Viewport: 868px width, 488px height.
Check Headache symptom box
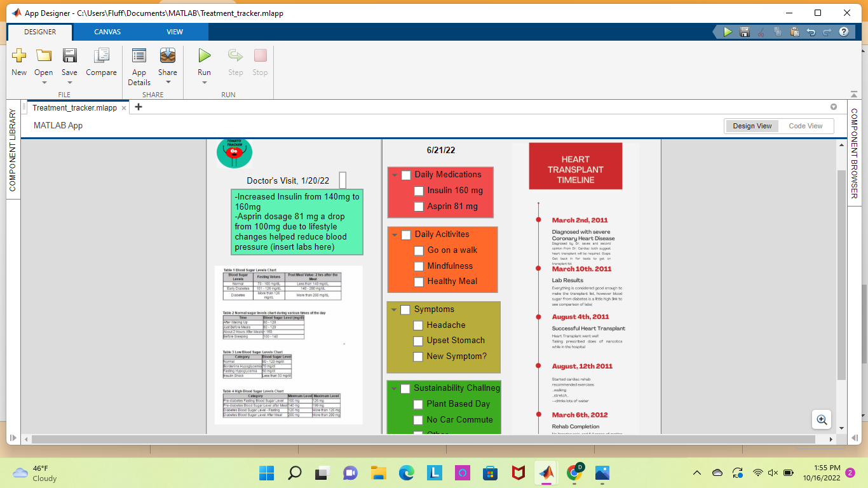418,325
